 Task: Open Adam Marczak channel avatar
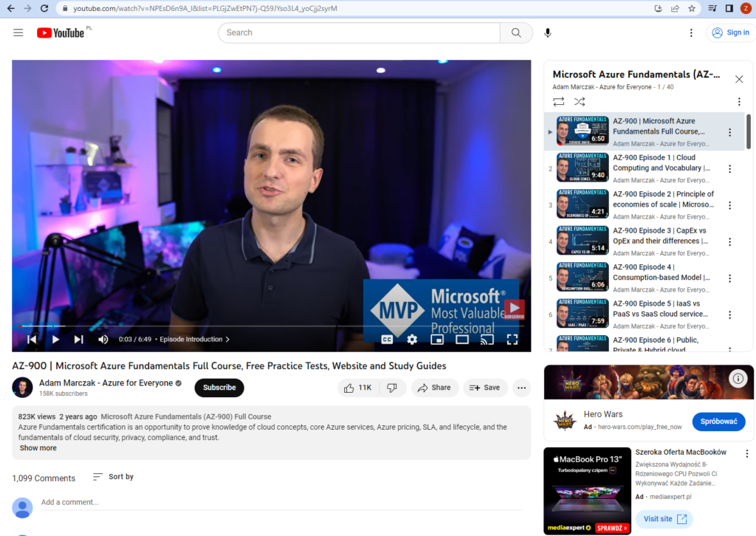[x=22, y=388]
